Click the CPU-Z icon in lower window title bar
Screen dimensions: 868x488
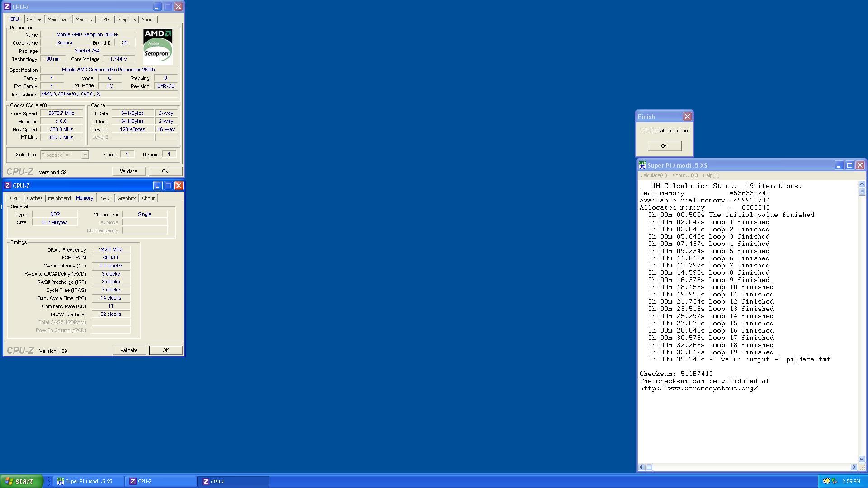point(7,186)
